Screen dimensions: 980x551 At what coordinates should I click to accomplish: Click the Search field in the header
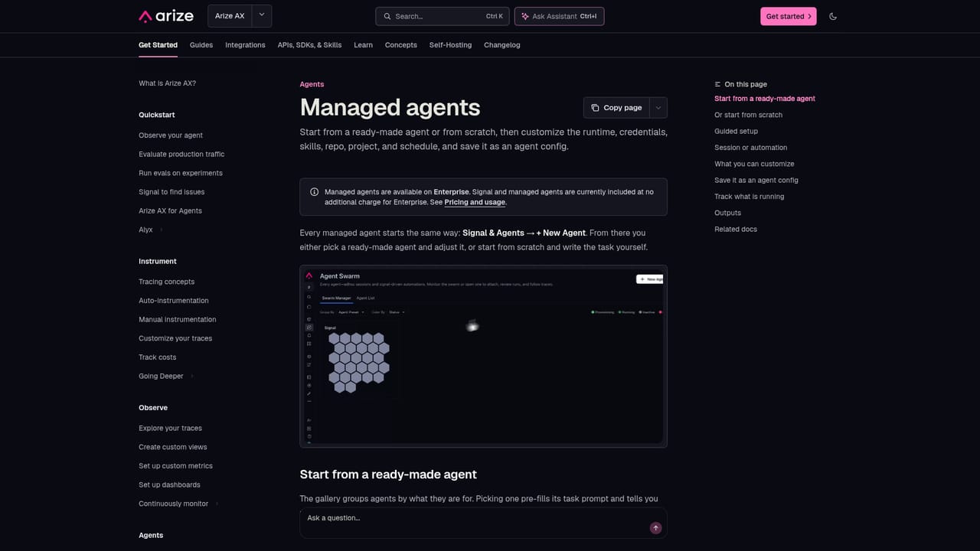(x=443, y=16)
